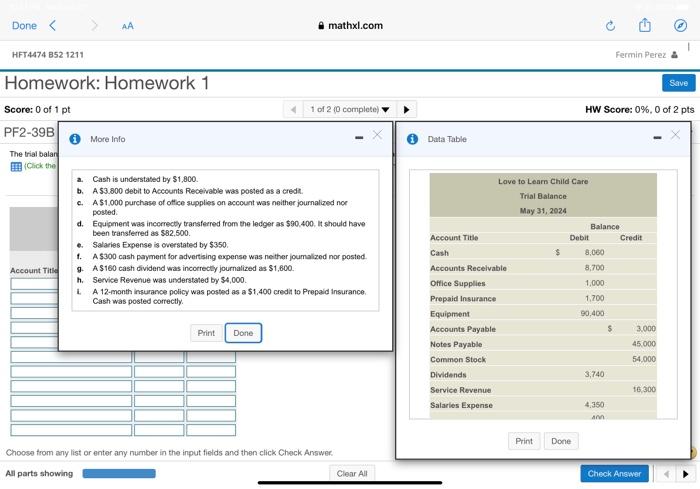
Task: Go to next question arrow in navigator
Action: click(x=406, y=109)
